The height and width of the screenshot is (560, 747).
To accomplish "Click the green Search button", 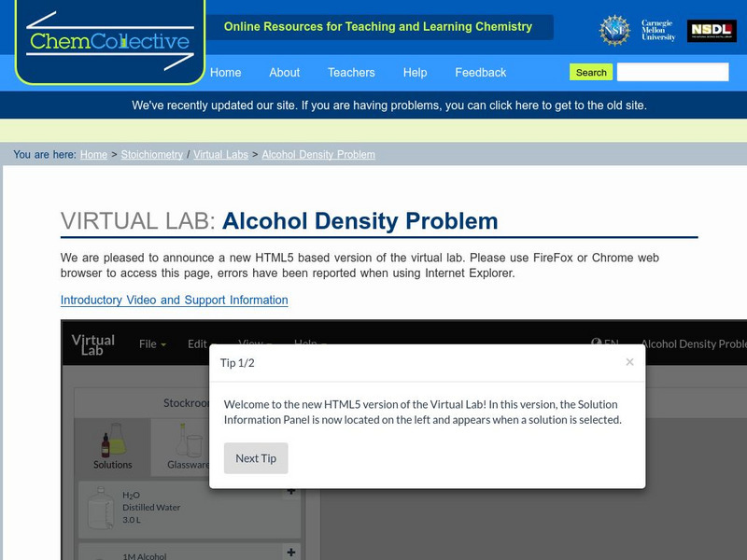I will point(591,73).
